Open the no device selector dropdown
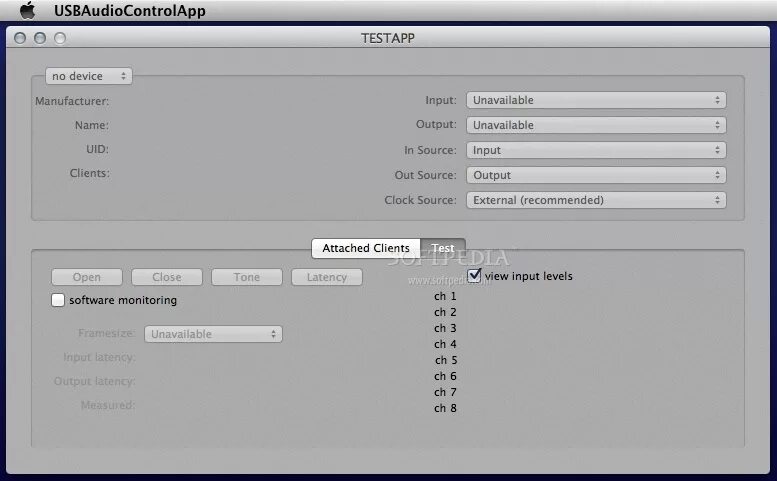 pos(89,76)
